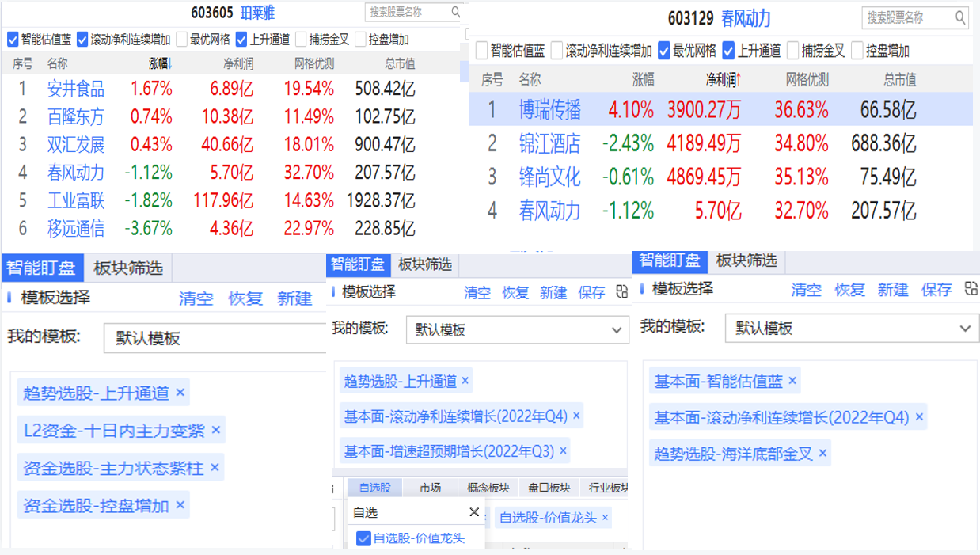This screenshot has height=555, width=980.
Task: Remove the 资金选股-控盘增加 tag via its ×
Action: click(180, 504)
